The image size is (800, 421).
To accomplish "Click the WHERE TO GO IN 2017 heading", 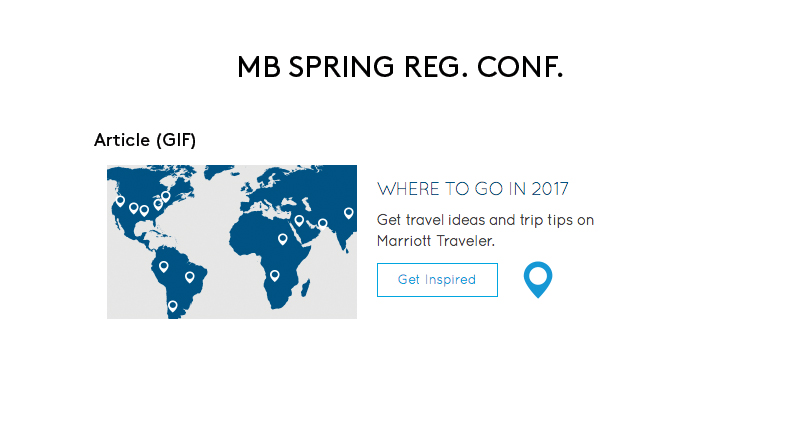I will [x=473, y=189].
